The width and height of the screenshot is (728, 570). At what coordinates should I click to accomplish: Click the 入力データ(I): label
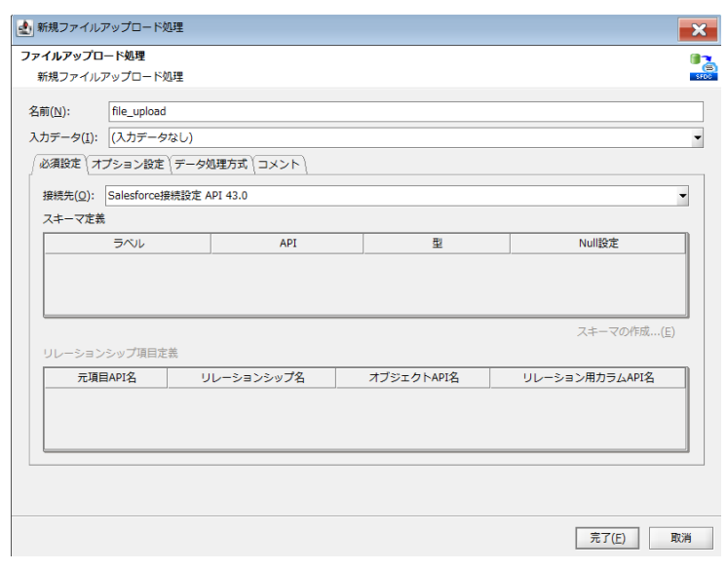(x=63, y=137)
